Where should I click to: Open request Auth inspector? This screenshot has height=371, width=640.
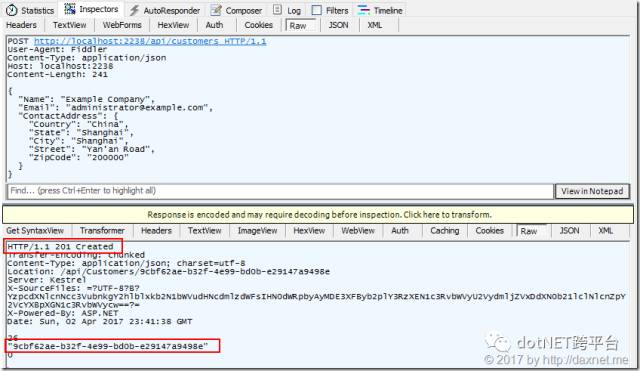[214, 25]
